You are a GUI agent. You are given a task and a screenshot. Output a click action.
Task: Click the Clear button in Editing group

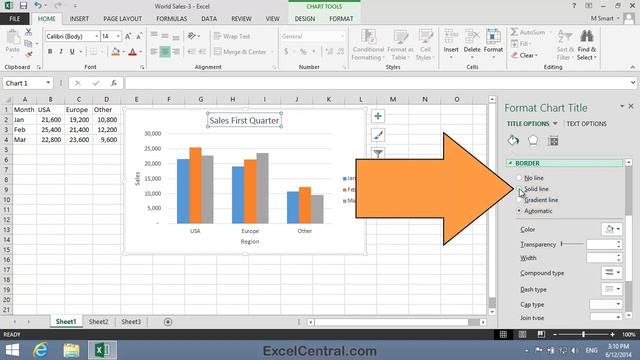(x=525, y=56)
